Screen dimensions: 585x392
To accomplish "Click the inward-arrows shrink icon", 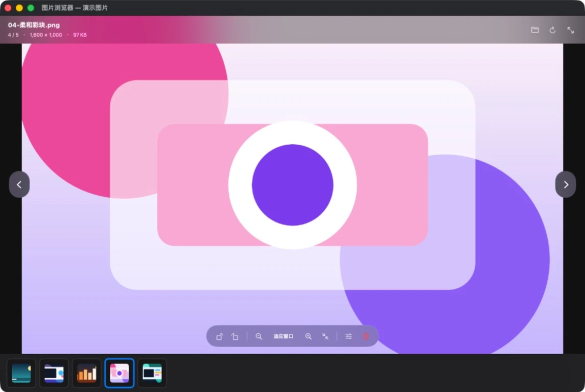I will [325, 336].
